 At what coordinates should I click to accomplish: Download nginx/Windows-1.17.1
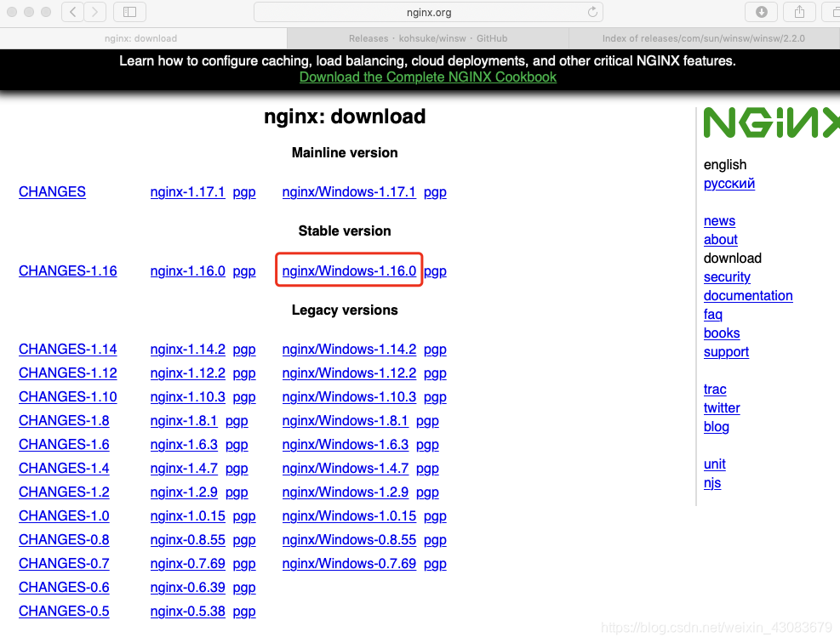coord(349,191)
